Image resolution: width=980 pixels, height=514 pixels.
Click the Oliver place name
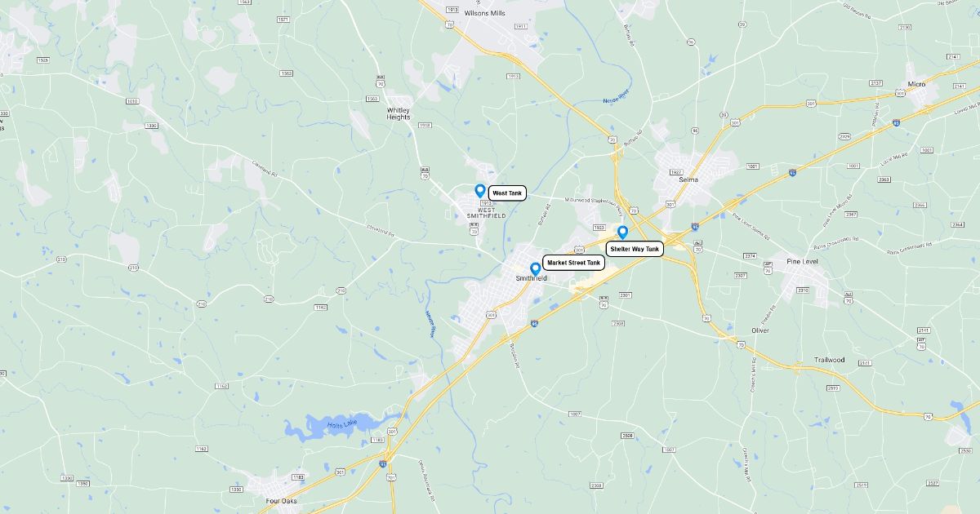pyautogui.click(x=760, y=330)
